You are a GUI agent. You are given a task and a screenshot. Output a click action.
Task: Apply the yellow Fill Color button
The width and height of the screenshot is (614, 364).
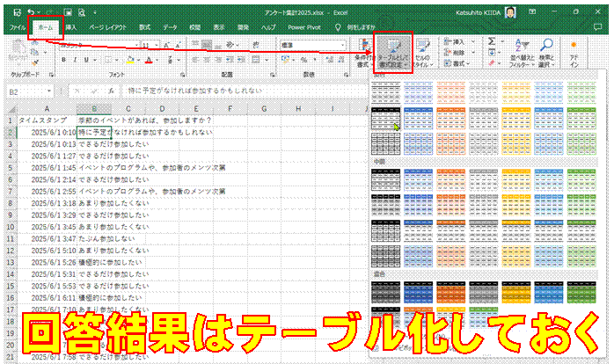click(x=130, y=60)
